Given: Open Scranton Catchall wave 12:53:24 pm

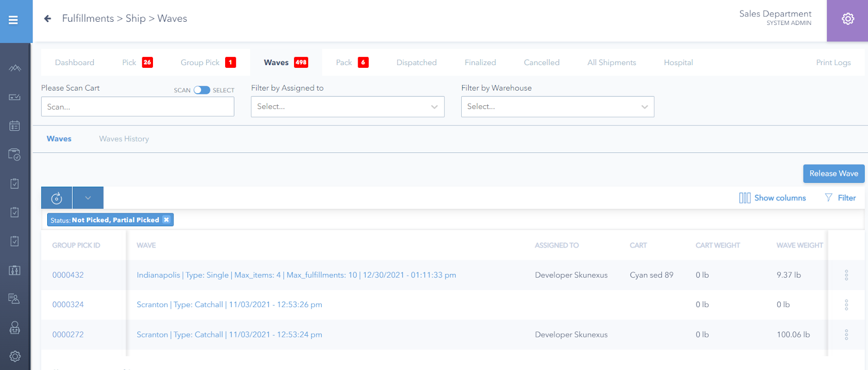Looking at the screenshot, I should click(229, 335).
